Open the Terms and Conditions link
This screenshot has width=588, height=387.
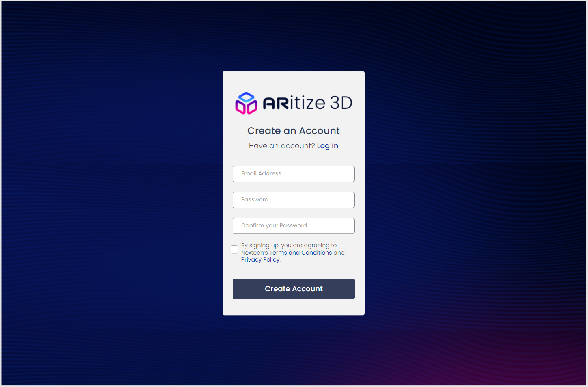point(300,253)
